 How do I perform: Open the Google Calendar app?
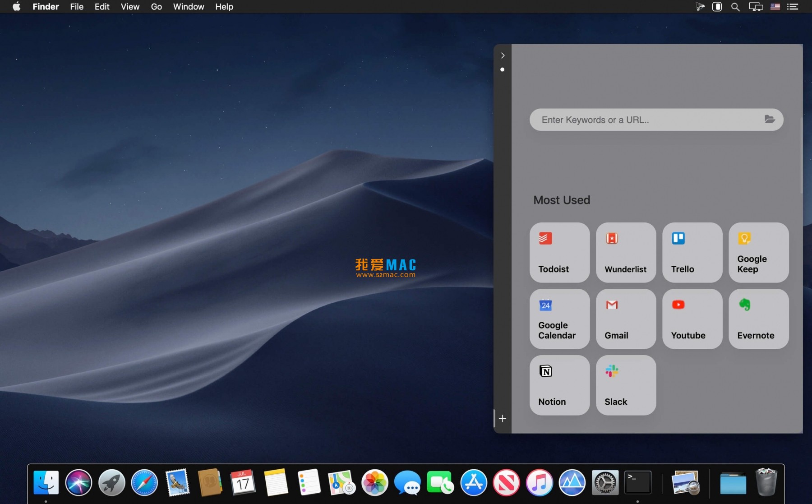tap(559, 318)
